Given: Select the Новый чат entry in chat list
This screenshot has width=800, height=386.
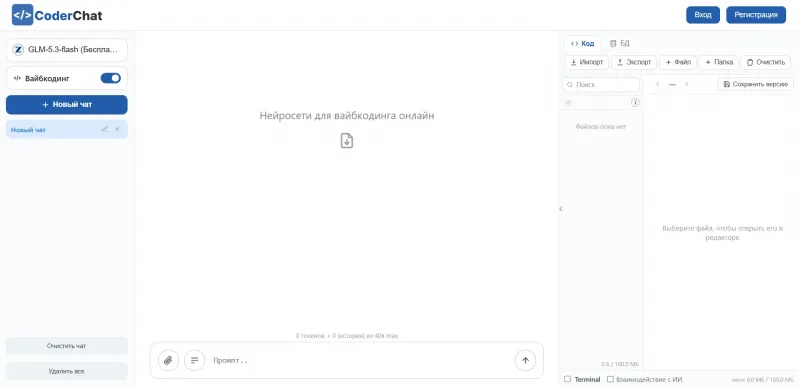Looking at the screenshot, I should [67, 130].
